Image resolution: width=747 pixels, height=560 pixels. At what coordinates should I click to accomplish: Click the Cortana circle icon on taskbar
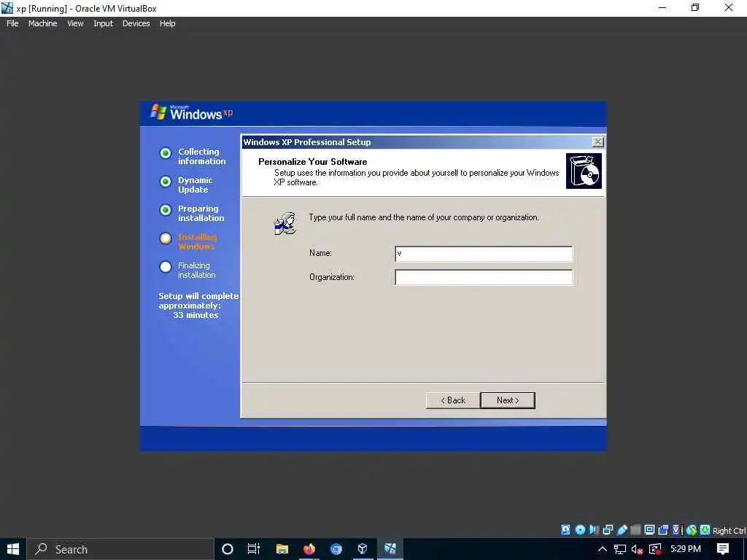pyautogui.click(x=228, y=549)
